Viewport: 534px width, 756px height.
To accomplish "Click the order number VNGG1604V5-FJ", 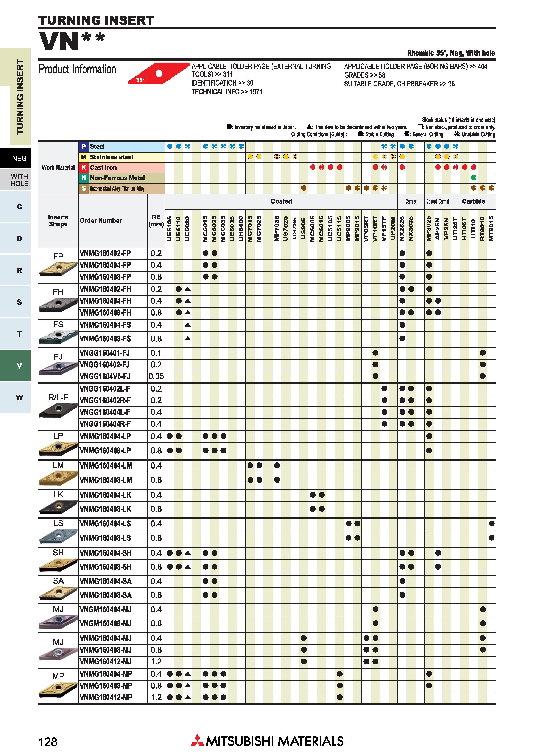I will tap(105, 376).
